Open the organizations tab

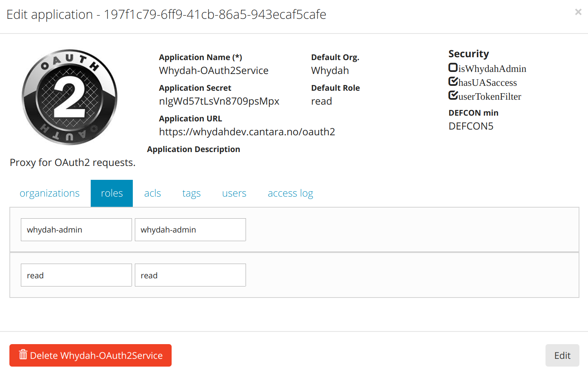[x=49, y=193]
